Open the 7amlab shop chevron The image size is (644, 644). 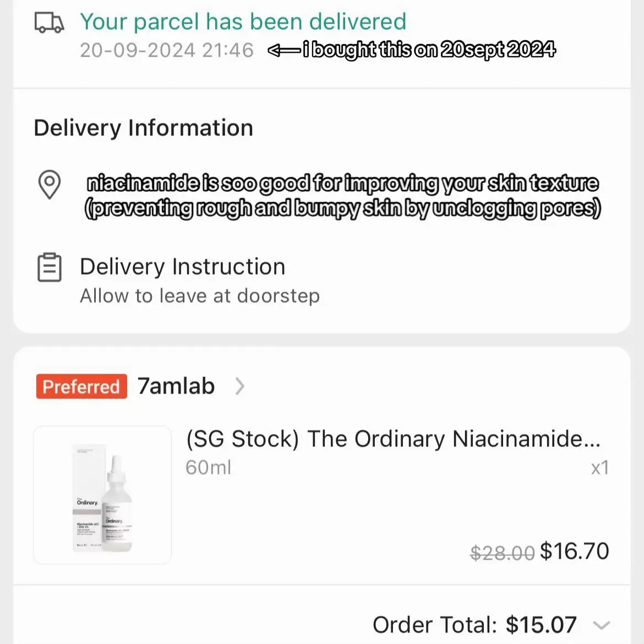[x=239, y=386]
